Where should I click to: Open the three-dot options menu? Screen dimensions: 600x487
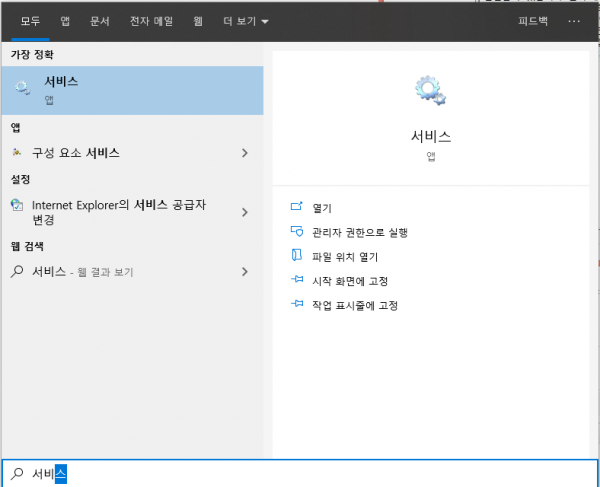tap(574, 21)
